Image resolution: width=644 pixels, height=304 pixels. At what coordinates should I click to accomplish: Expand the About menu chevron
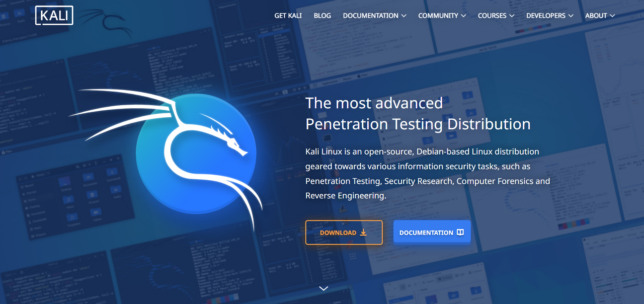pos(612,16)
